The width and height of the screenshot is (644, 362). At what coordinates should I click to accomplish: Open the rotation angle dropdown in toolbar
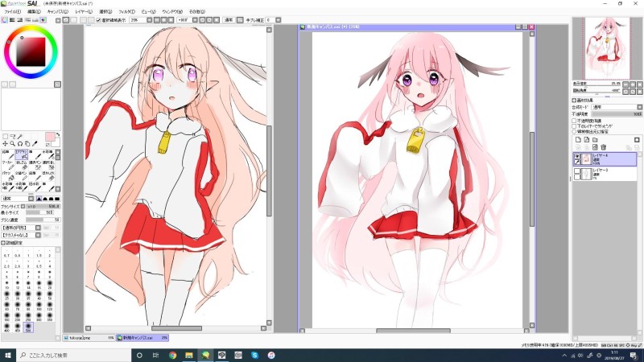pos(195,19)
